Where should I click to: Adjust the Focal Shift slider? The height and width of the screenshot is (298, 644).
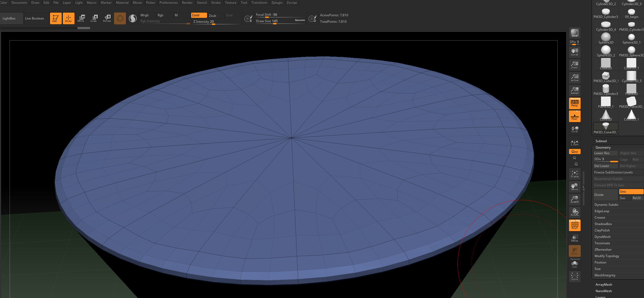pos(280,15)
